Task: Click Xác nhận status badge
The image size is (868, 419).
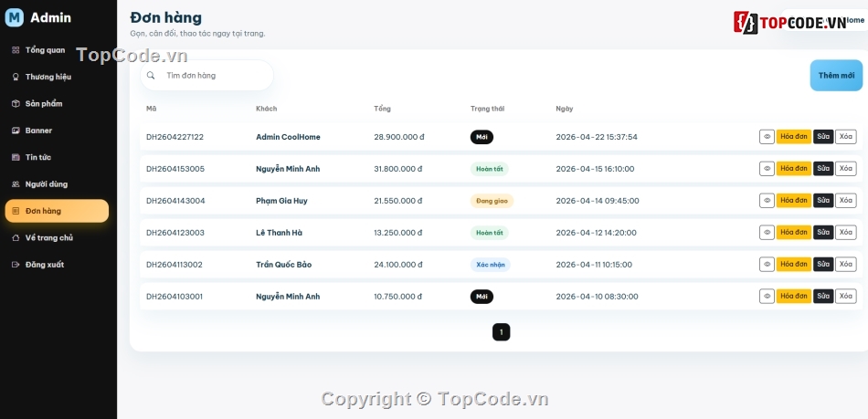Action: 491,265
